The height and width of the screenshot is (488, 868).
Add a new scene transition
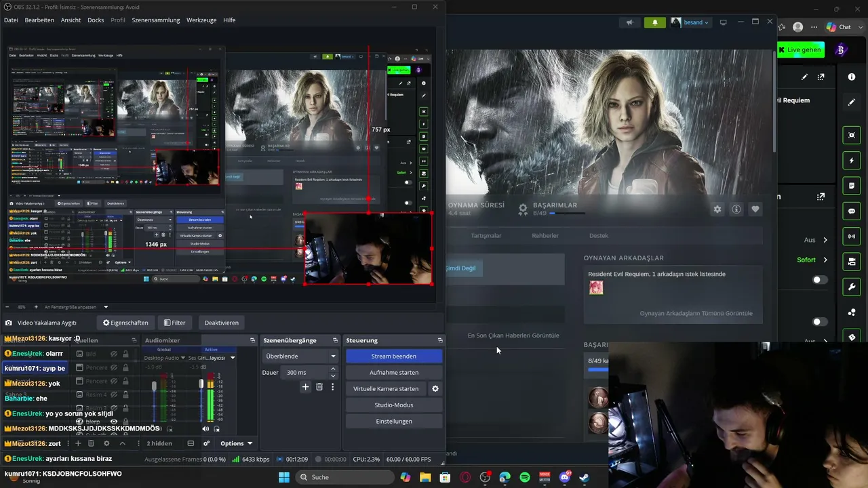306,387
